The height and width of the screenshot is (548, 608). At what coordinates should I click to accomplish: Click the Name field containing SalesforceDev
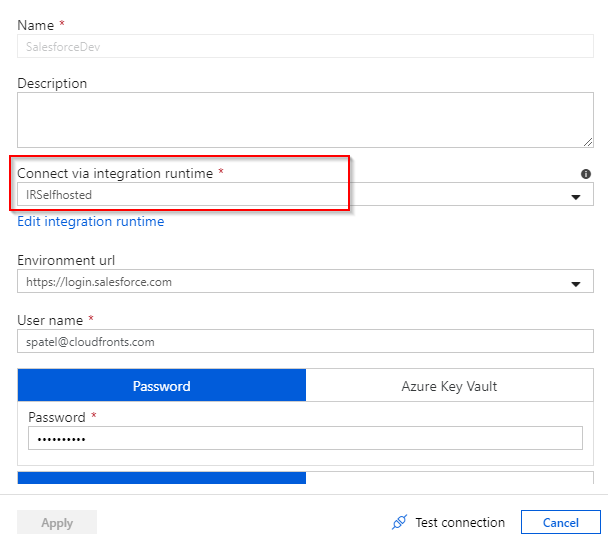click(305, 46)
